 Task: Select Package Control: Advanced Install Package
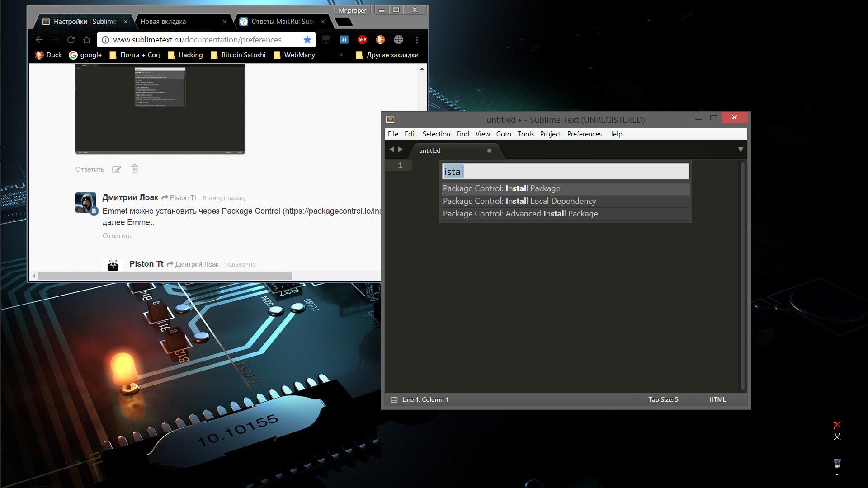566,214
